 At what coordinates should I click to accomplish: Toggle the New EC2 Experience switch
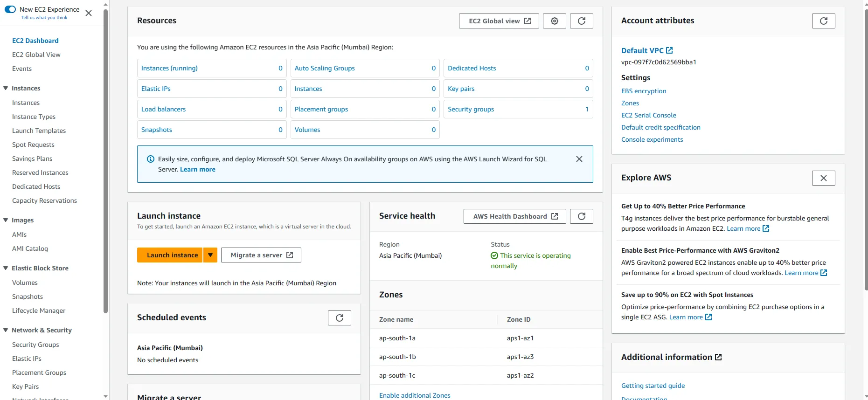(10, 9)
